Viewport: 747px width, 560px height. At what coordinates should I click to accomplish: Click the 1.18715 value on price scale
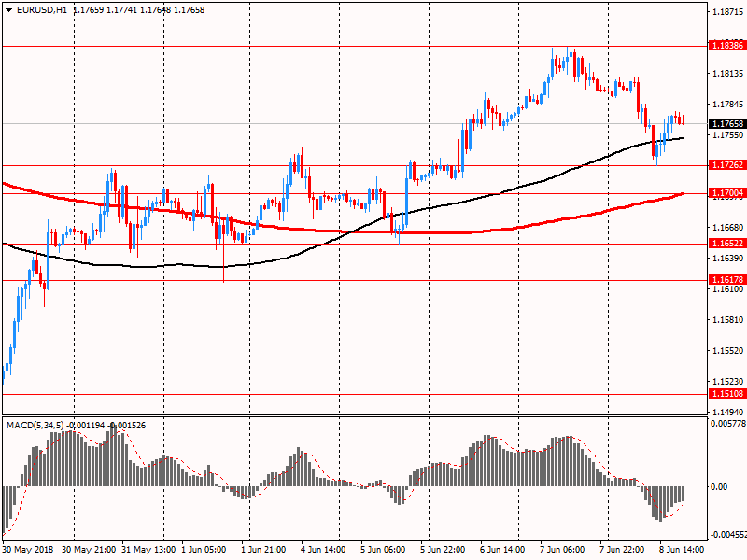click(x=727, y=12)
